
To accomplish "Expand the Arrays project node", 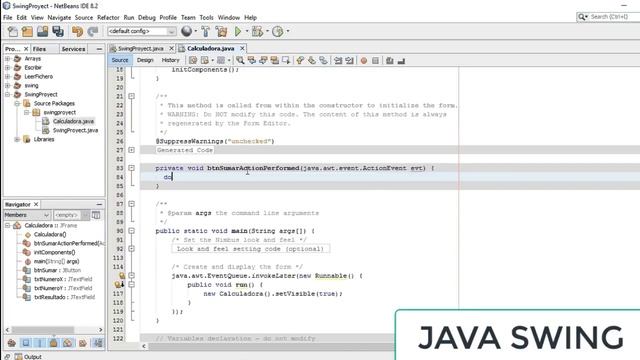I will pos(7,59).
